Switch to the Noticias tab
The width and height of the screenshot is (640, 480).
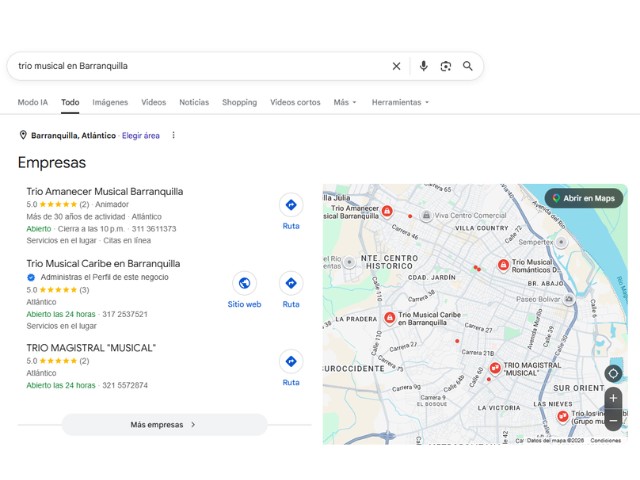point(194,102)
